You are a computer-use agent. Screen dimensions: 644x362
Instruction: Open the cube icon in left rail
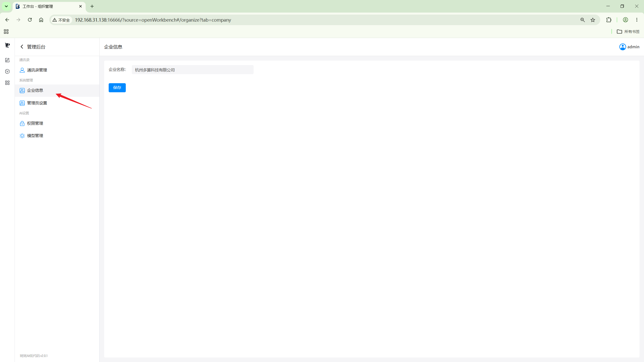(7, 71)
